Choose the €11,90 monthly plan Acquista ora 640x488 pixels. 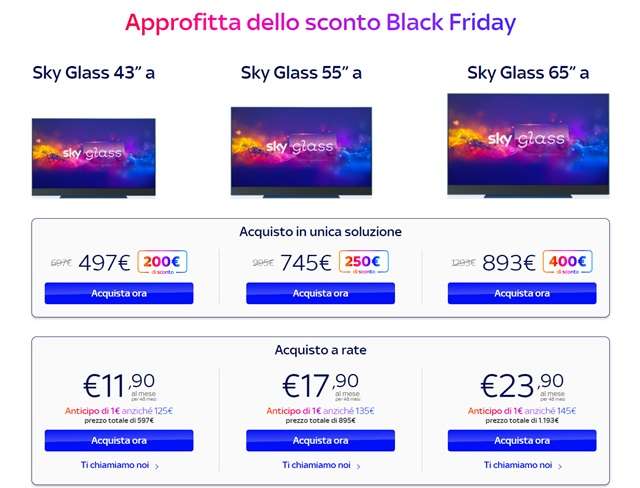pos(119,440)
